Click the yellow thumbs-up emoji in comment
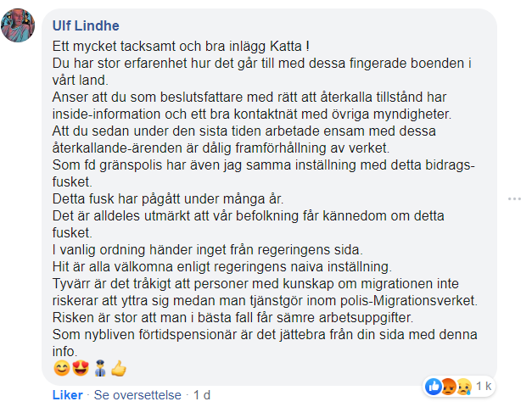 point(117,368)
